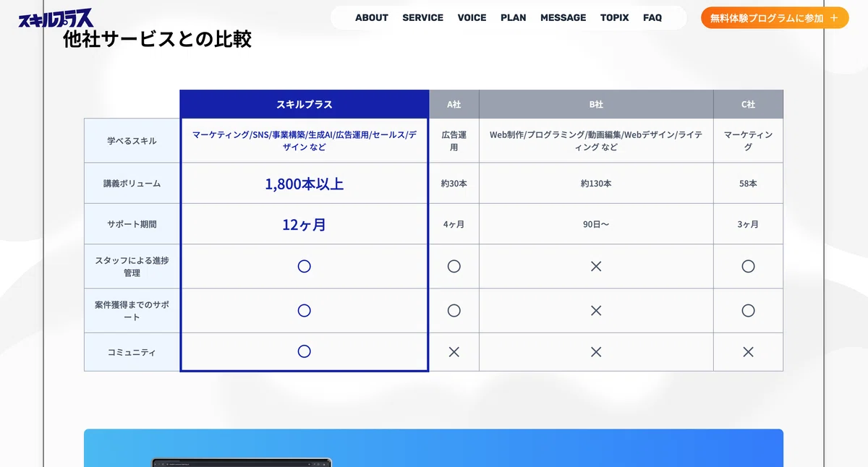
Task: Click the 他社サービスとの比較 heading
Action: 158,39
